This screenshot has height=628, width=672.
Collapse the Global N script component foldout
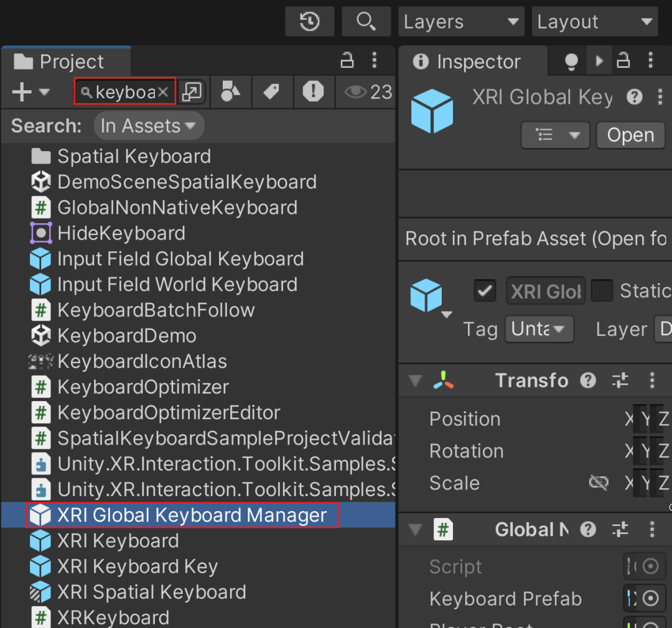(x=415, y=530)
